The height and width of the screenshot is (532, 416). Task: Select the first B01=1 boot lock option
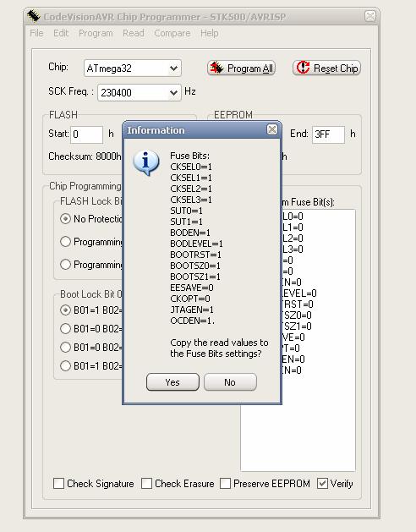(x=65, y=310)
